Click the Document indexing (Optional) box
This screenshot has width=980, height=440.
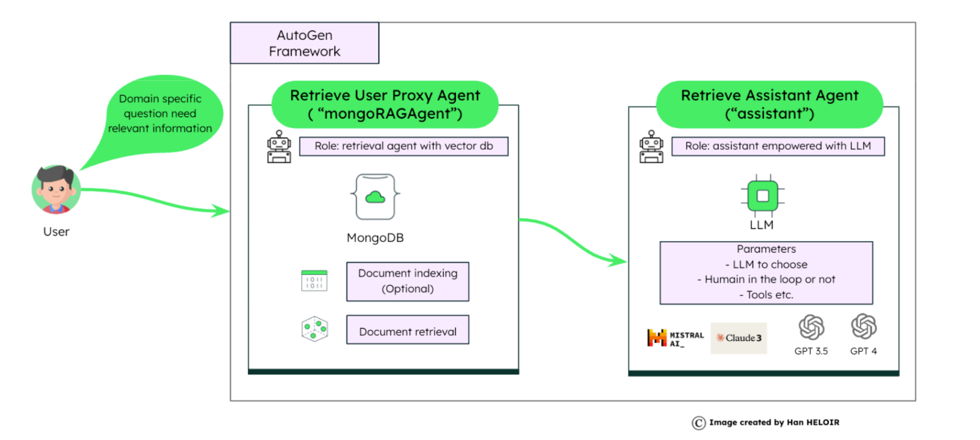coord(408,282)
